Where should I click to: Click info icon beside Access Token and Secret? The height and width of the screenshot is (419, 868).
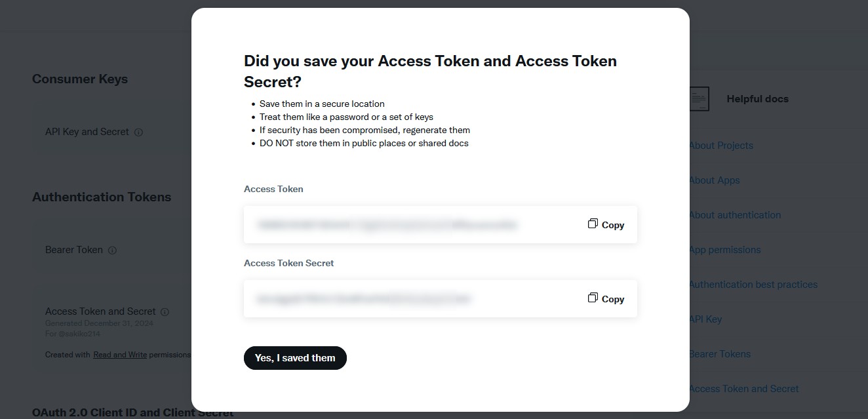(165, 312)
